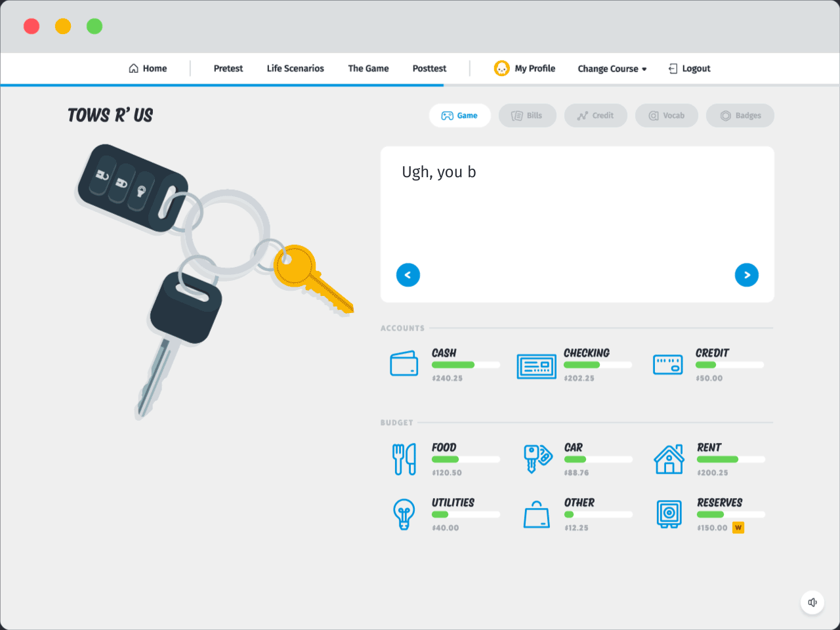Click the Rent budget progress bar
The height and width of the screenshot is (630, 840).
(730, 459)
